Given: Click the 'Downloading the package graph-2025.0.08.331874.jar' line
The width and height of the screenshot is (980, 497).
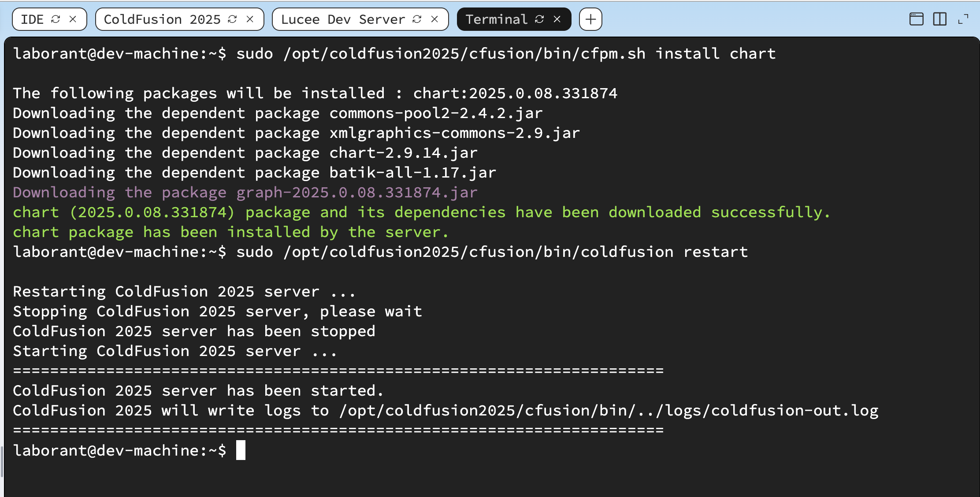Looking at the screenshot, I should [245, 193].
